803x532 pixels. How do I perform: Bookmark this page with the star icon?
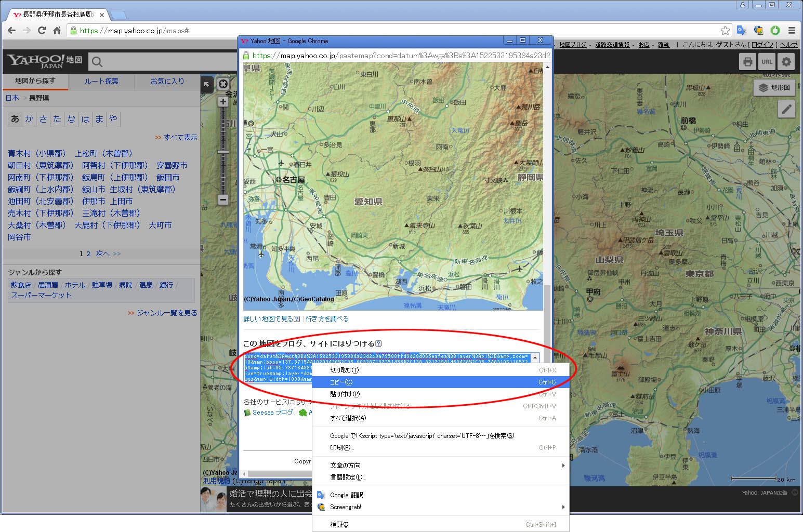click(x=726, y=31)
